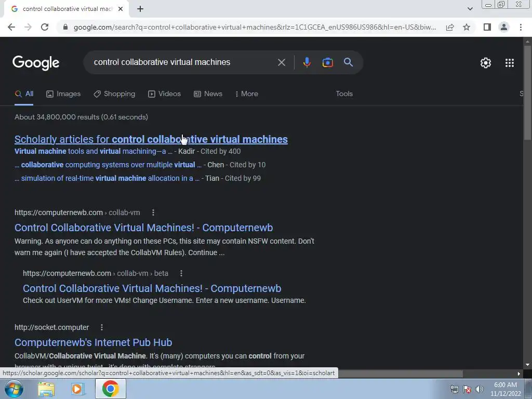The height and width of the screenshot is (399, 532).
Task: Switch to the Shopping tab
Action: pos(114,94)
